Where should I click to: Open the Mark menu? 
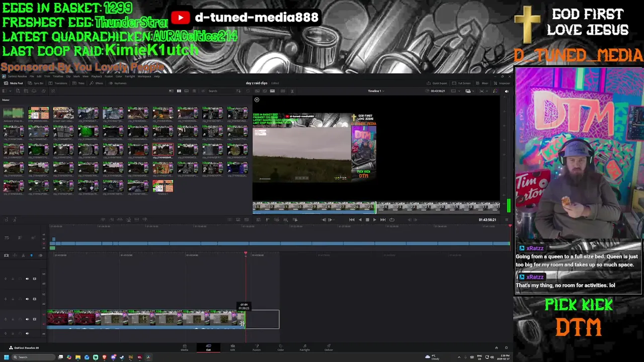click(x=76, y=76)
